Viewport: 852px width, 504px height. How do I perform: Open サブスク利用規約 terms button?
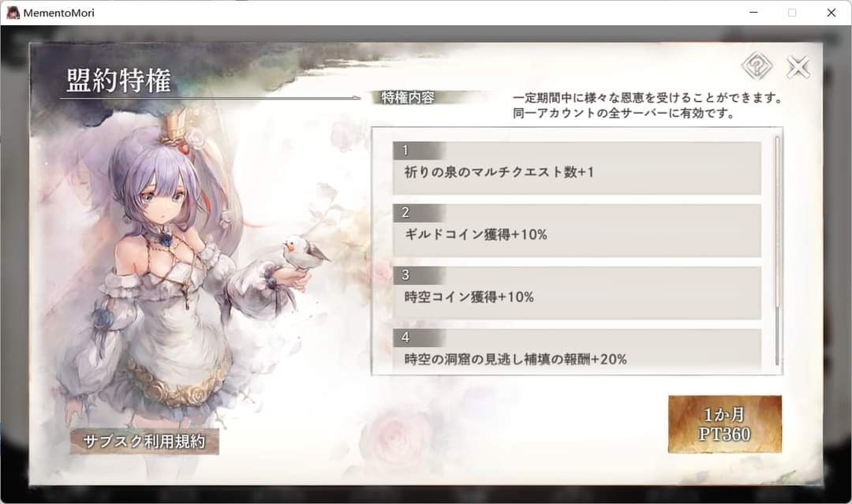tap(144, 442)
